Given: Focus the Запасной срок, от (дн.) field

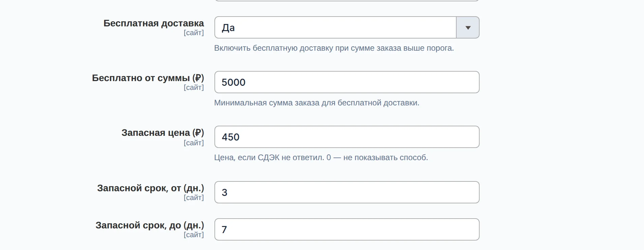Looking at the screenshot, I should [347, 192].
